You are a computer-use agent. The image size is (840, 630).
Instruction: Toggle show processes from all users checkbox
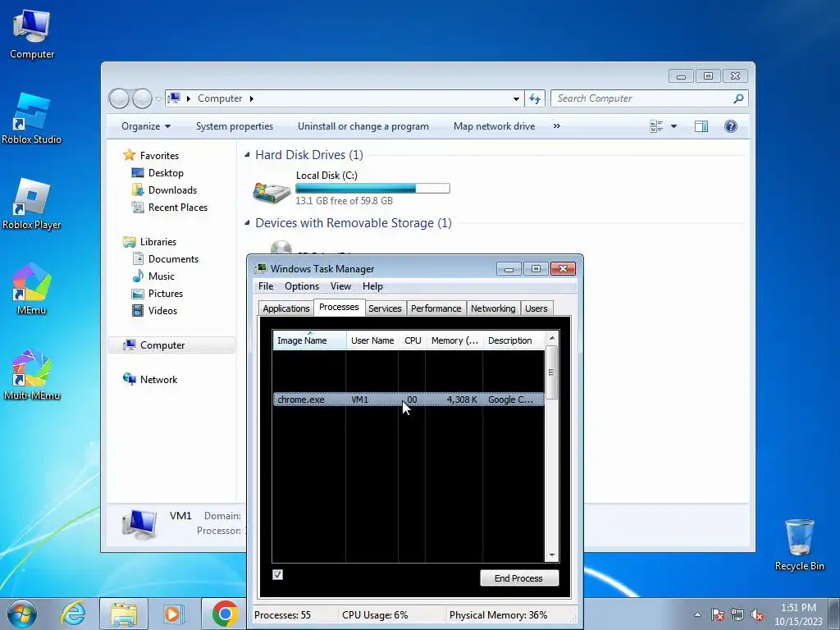pos(277,575)
